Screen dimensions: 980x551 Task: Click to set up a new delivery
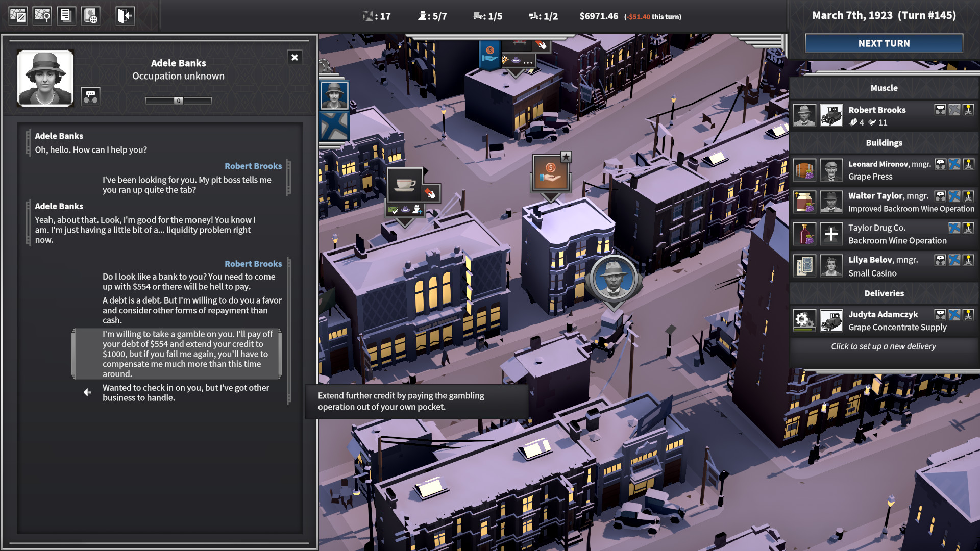coord(884,346)
